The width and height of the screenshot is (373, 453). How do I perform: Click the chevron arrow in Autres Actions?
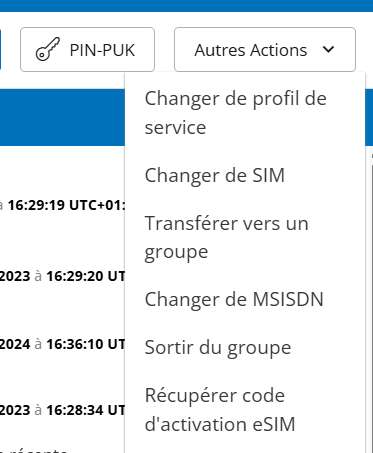pos(329,49)
